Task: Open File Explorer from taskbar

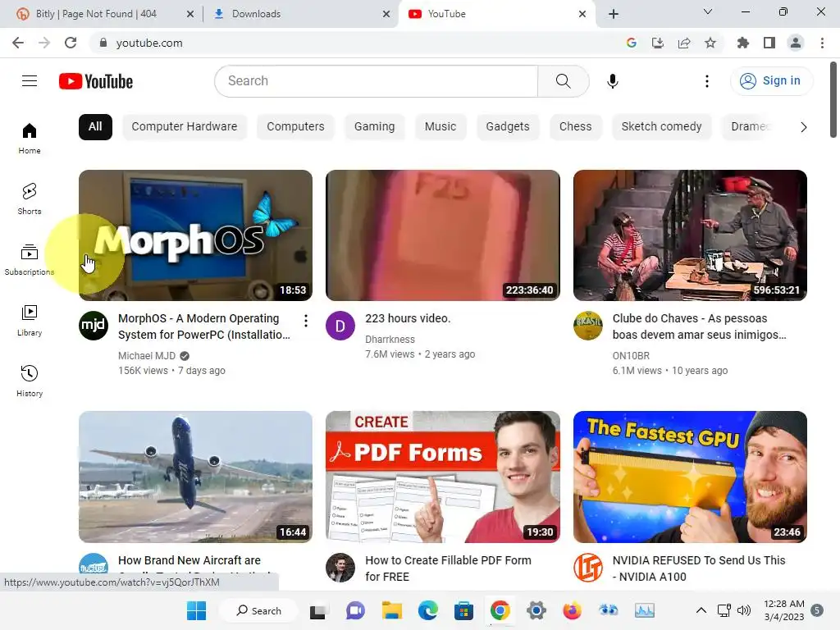Action: pyautogui.click(x=391, y=610)
